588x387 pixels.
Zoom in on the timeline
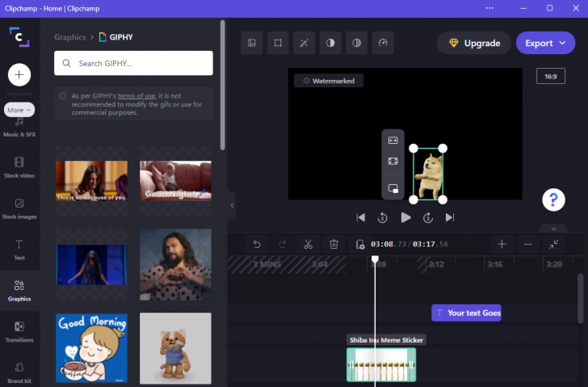502,245
